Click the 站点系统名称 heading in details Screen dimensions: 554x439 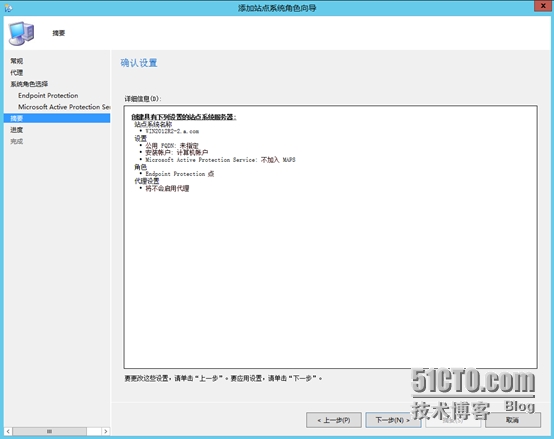click(153, 124)
